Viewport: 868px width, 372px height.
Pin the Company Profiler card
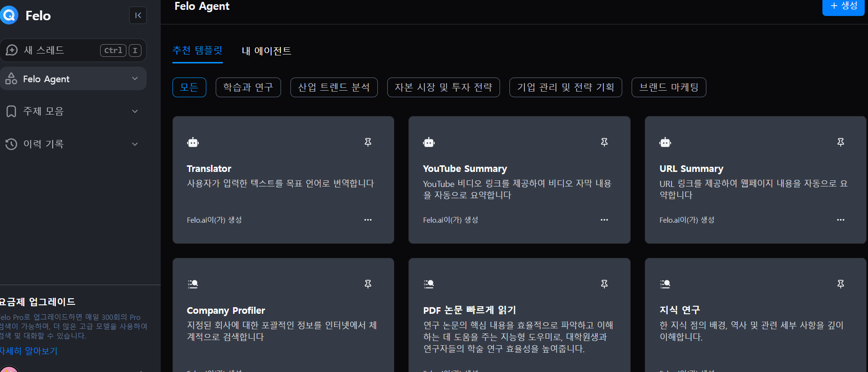(368, 284)
